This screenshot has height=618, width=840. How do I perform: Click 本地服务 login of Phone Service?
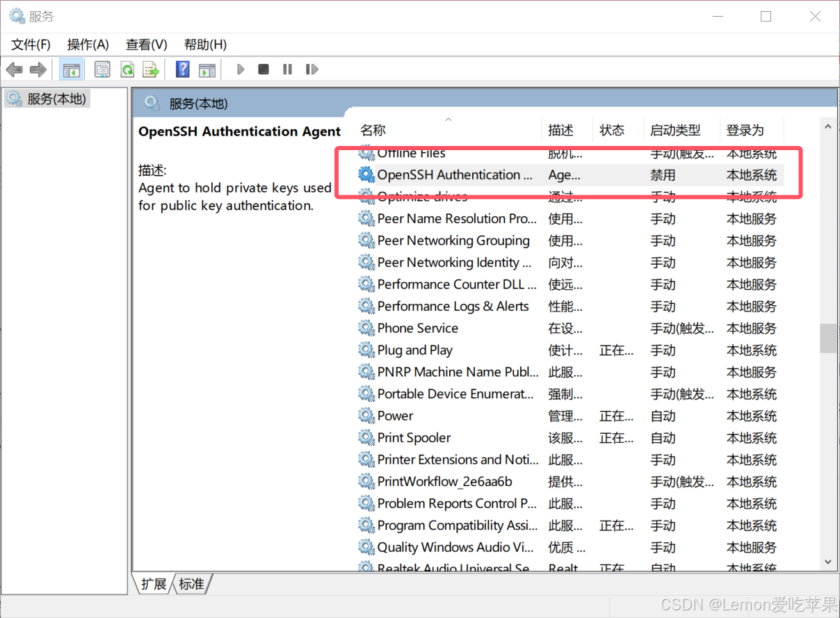click(752, 328)
